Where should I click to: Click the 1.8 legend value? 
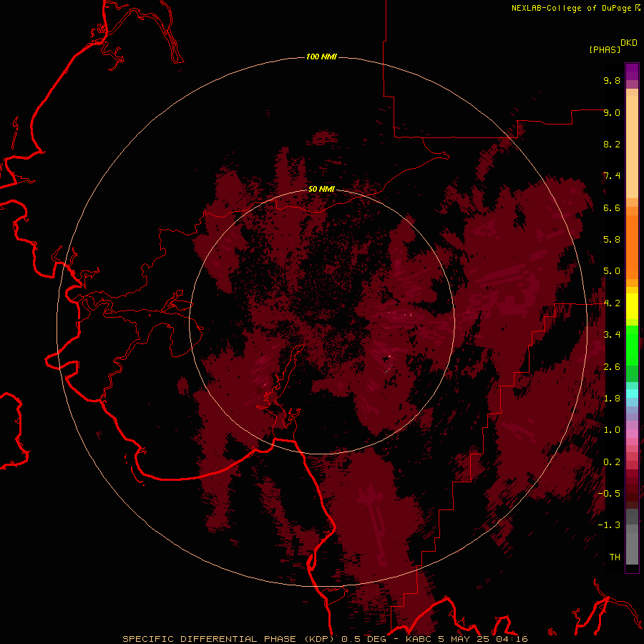(612, 399)
